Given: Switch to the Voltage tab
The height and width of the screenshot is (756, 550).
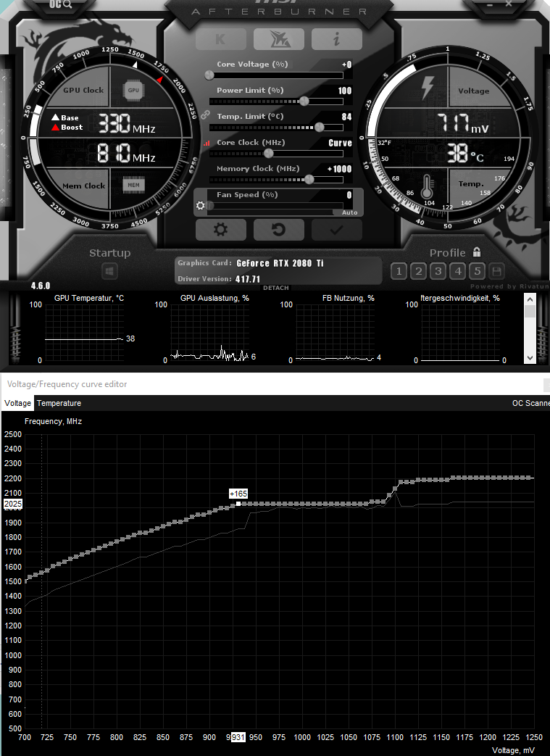Looking at the screenshot, I should tap(18, 403).
